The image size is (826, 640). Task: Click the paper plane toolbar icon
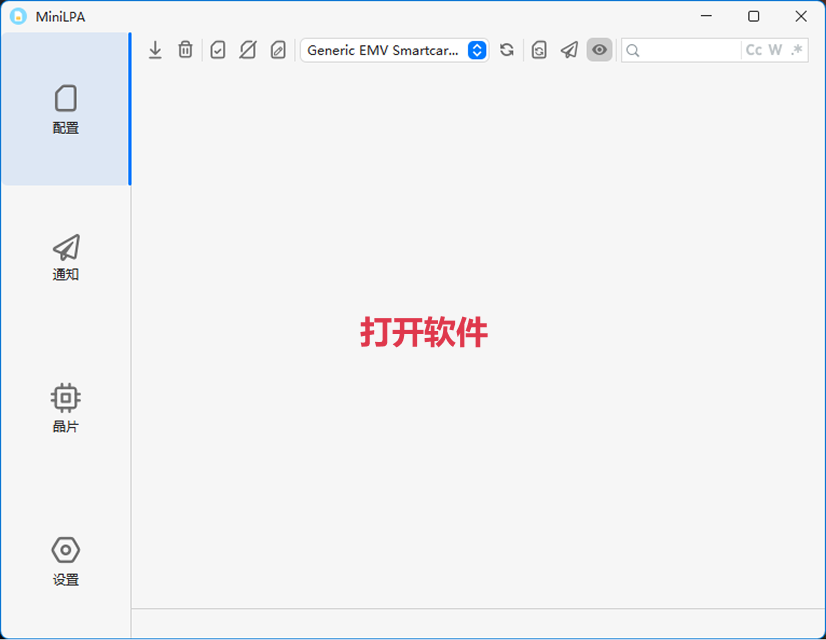(x=569, y=50)
